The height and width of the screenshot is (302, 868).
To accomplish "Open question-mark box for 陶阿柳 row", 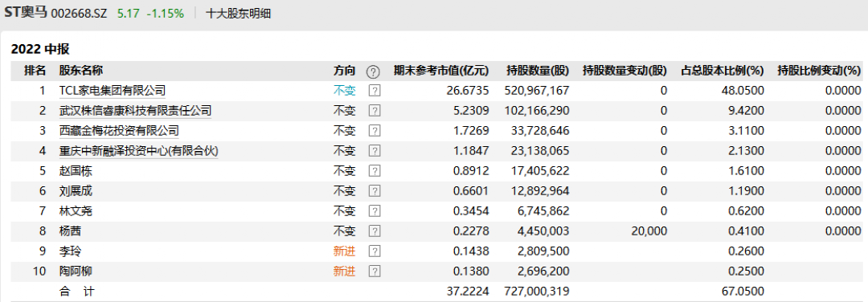I will click(375, 271).
